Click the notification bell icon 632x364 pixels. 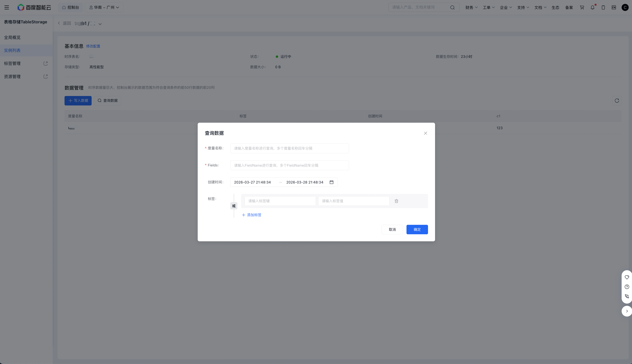click(592, 7)
